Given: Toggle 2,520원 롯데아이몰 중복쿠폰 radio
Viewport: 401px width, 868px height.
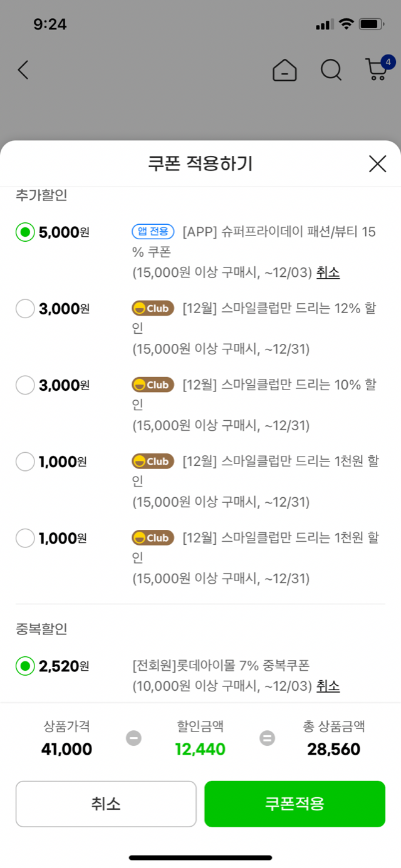Looking at the screenshot, I should (25, 666).
